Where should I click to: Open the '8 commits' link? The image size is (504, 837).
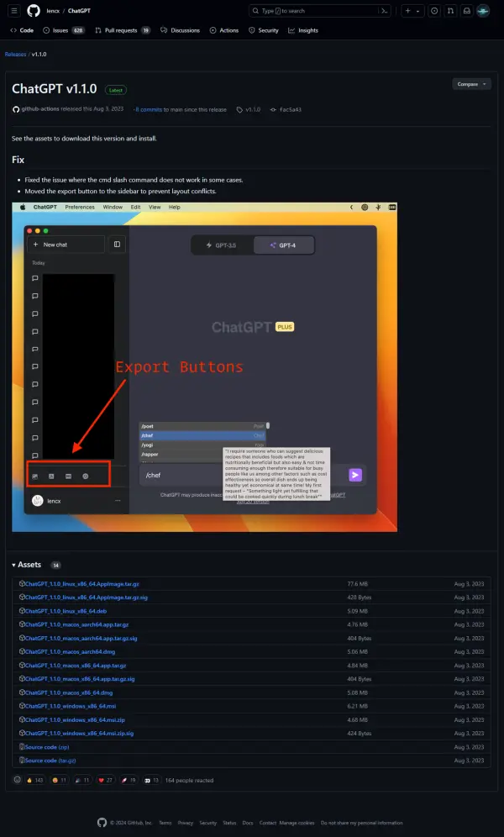coord(149,109)
